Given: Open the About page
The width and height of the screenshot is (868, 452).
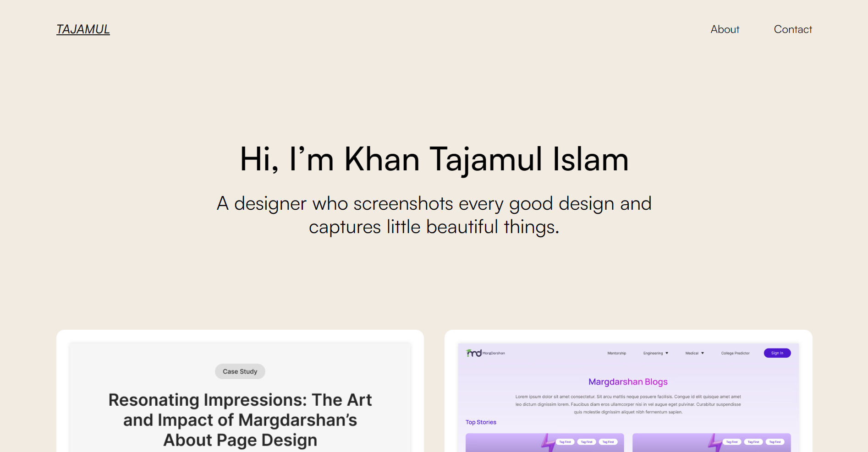Looking at the screenshot, I should coord(725,29).
